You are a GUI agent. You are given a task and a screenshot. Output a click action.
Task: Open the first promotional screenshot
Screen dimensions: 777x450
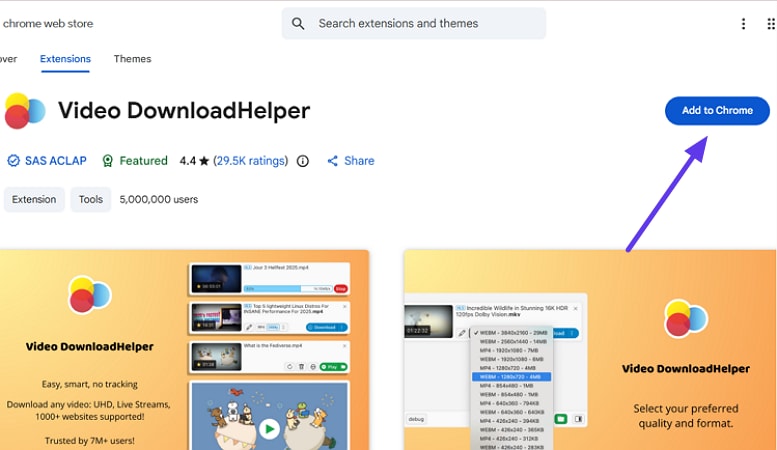point(184,350)
